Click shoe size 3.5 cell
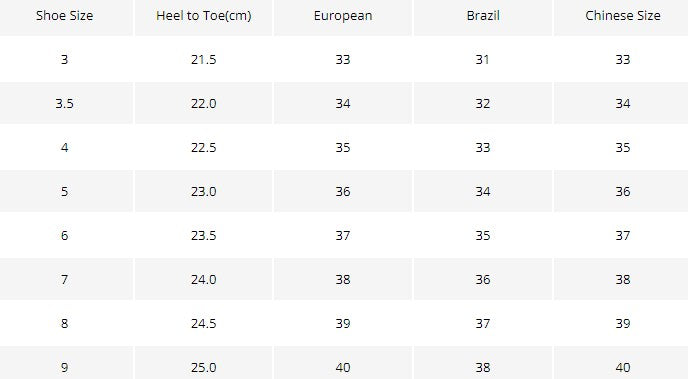Image resolution: width=688 pixels, height=379 pixels. coord(64,104)
